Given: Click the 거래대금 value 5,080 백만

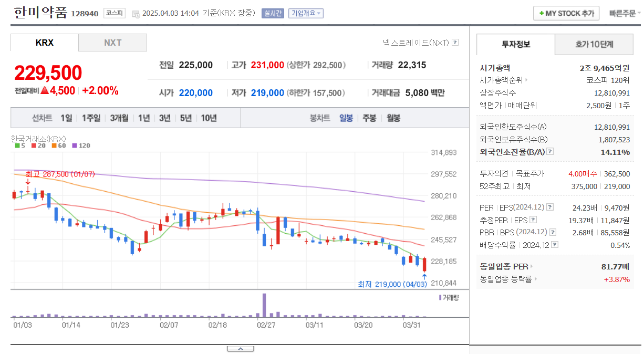Looking at the screenshot, I should (x=425, y=93).
